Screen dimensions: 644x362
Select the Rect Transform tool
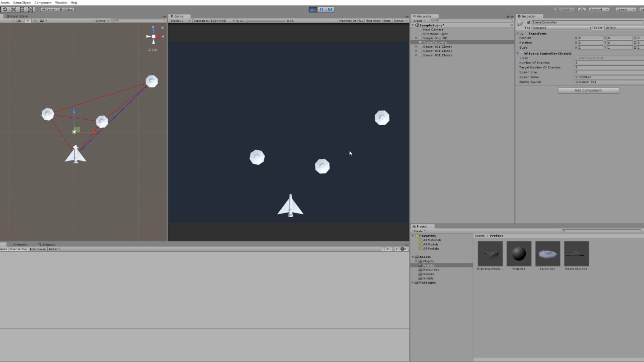tap(22, 9)
